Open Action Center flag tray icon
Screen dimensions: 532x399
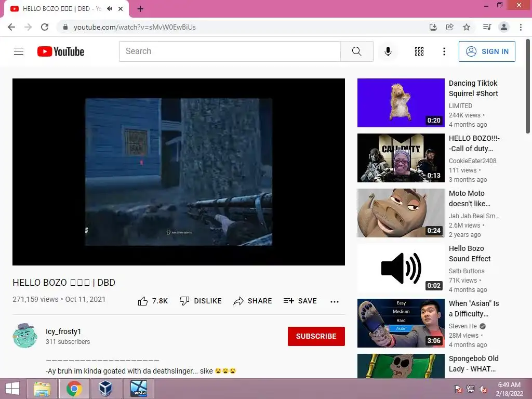[458, 389]
